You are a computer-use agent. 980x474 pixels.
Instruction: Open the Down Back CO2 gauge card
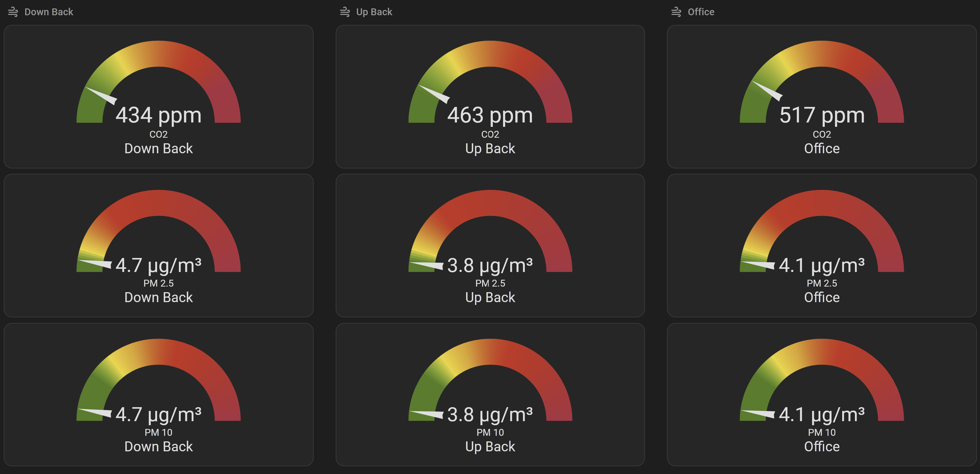pyautogui.click(x=159, y=97)
